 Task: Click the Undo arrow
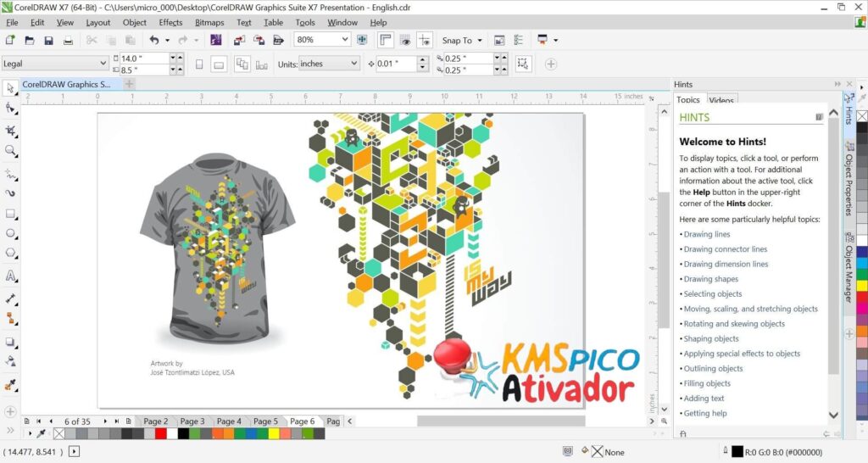click(154, 40)
